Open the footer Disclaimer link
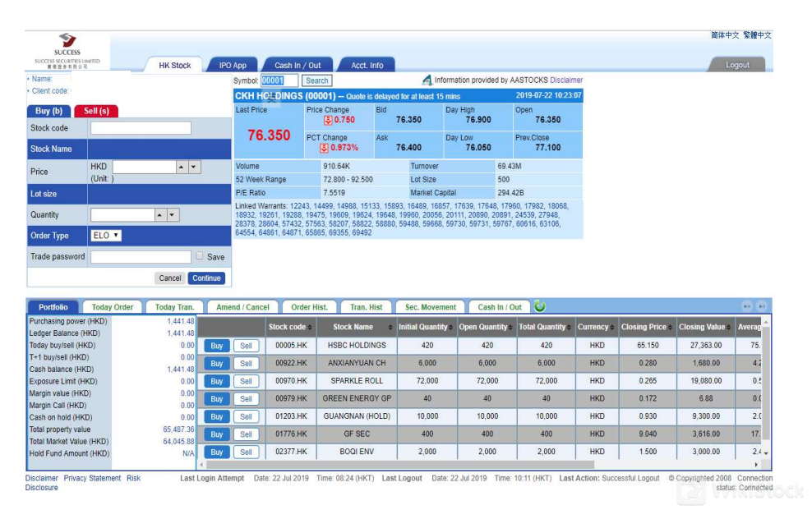This screenshot has width=812, height=519. [41, 478]
